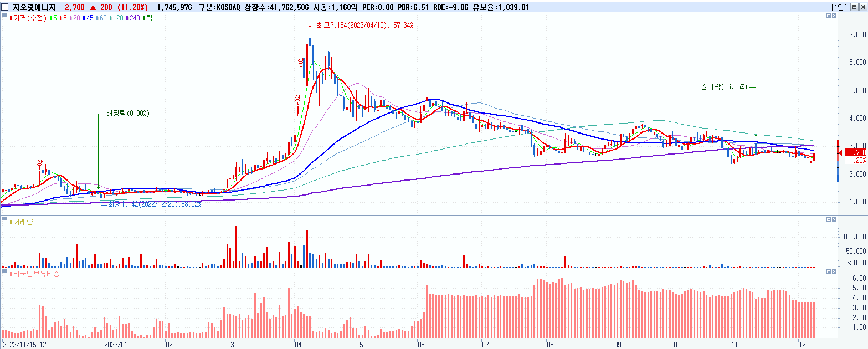The height and width of the screenshot is (349, 868).
Task: Click the 1,745,976 volume figure
Action: (174, 7)
